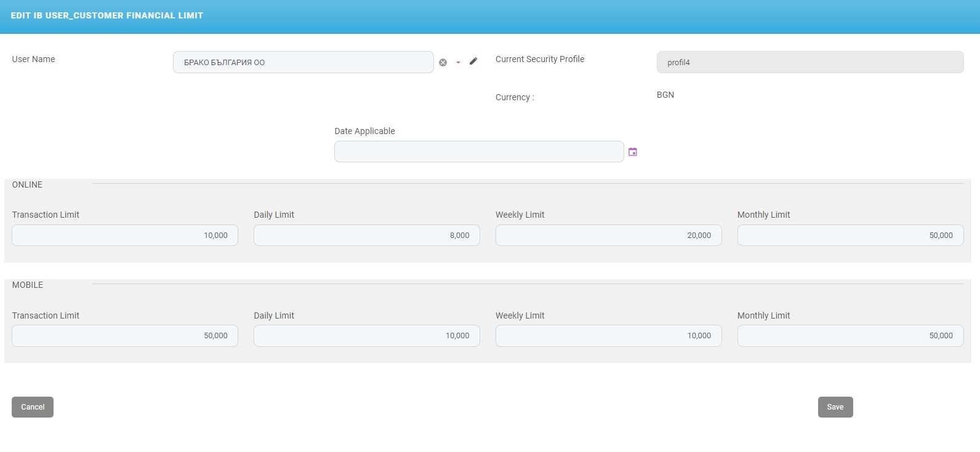
Task: Clear the User Name field with the X icon
Action: pyautogui.click(x=443, y=62)
